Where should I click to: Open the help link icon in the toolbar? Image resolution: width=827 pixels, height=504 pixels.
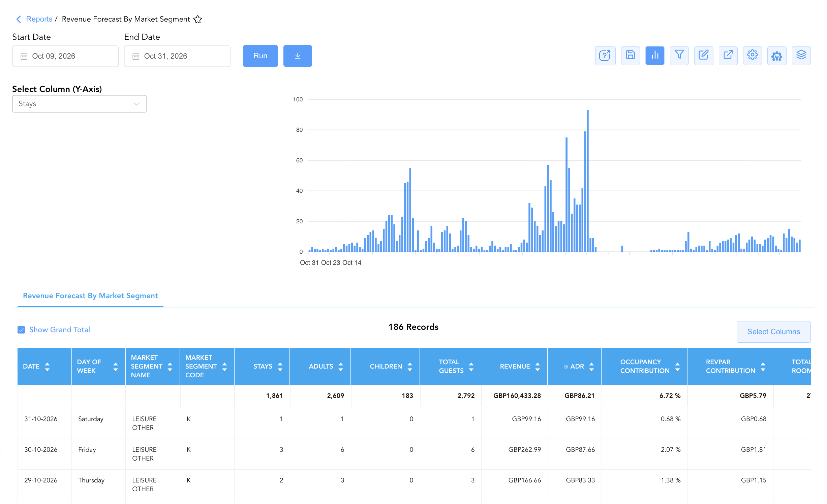[x=605, y=56]
